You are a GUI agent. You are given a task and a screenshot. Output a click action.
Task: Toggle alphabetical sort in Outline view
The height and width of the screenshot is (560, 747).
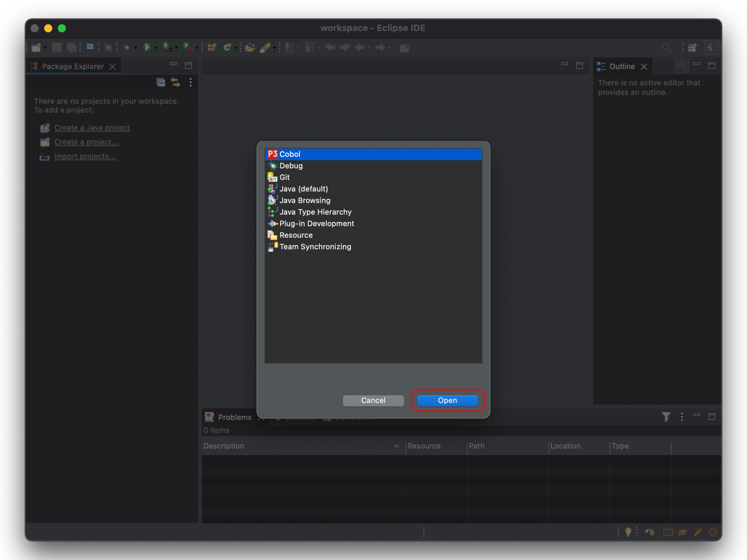tap(682, 66)
